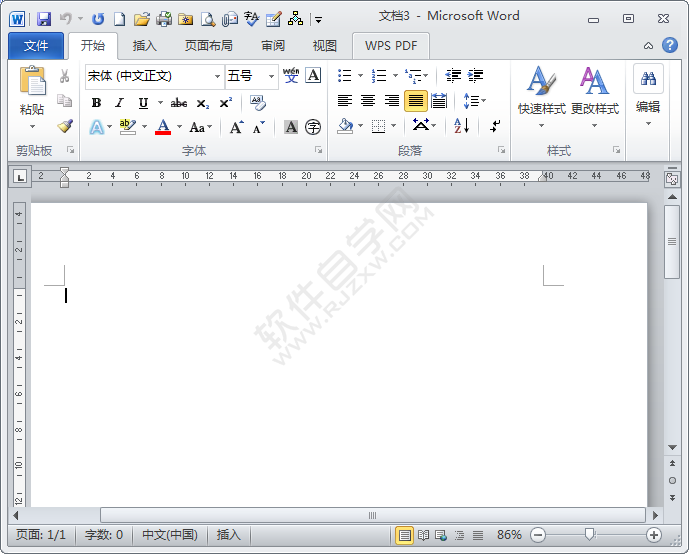Switch to the 插入 Insert tab

point(145,45)
